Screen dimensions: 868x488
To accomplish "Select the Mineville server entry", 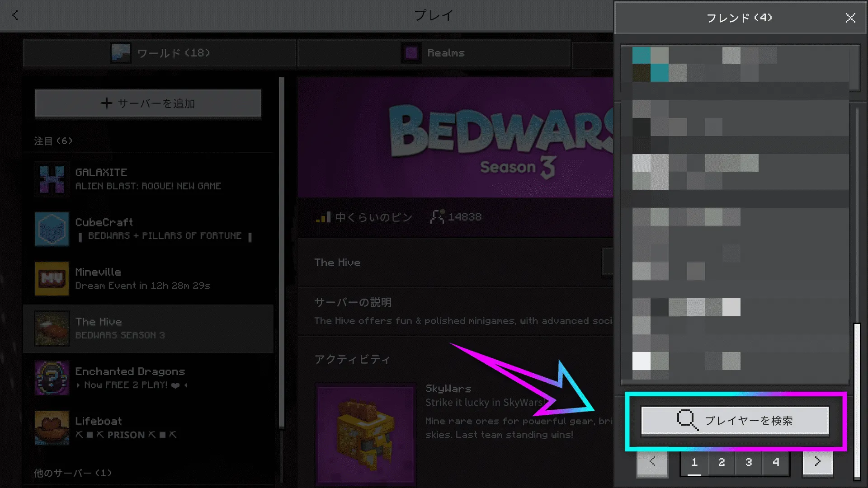I will pos(148,278).
